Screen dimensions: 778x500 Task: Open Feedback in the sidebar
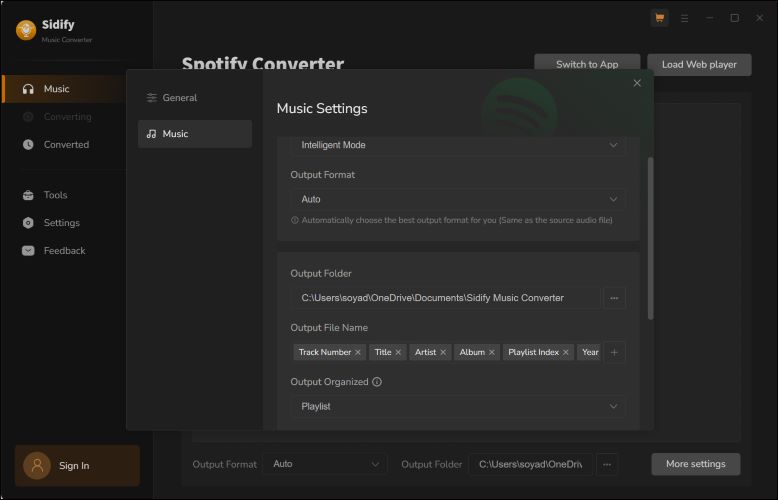64,250
